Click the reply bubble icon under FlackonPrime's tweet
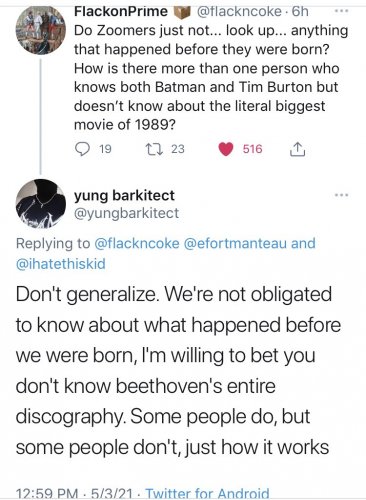 pos(82,149)
